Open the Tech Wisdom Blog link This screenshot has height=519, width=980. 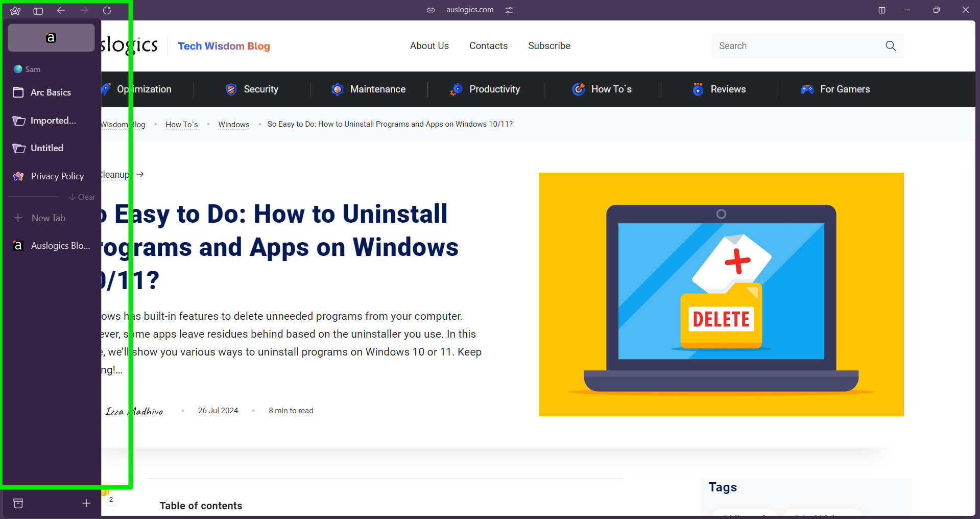[224, 46]
